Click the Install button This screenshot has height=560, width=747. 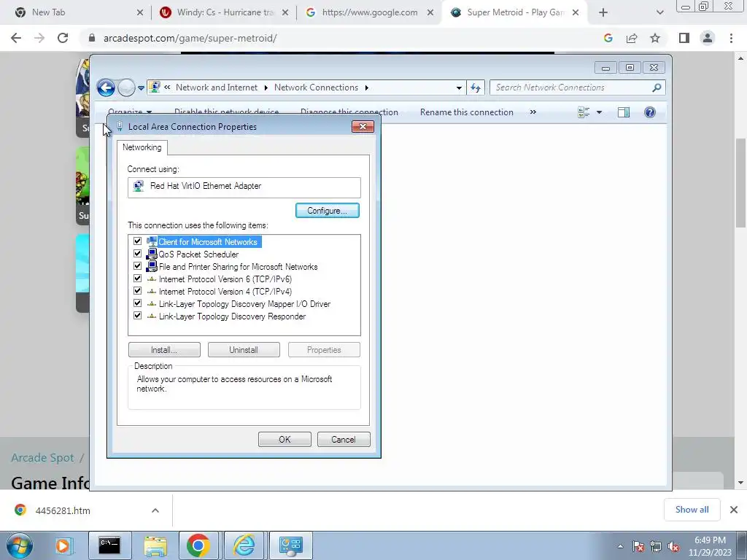(164, 349)
